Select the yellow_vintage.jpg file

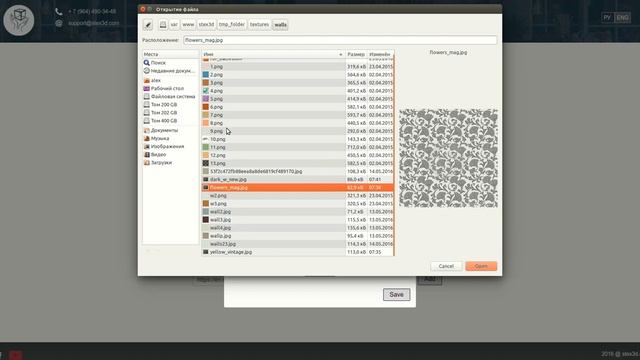[x=297, y=252]
